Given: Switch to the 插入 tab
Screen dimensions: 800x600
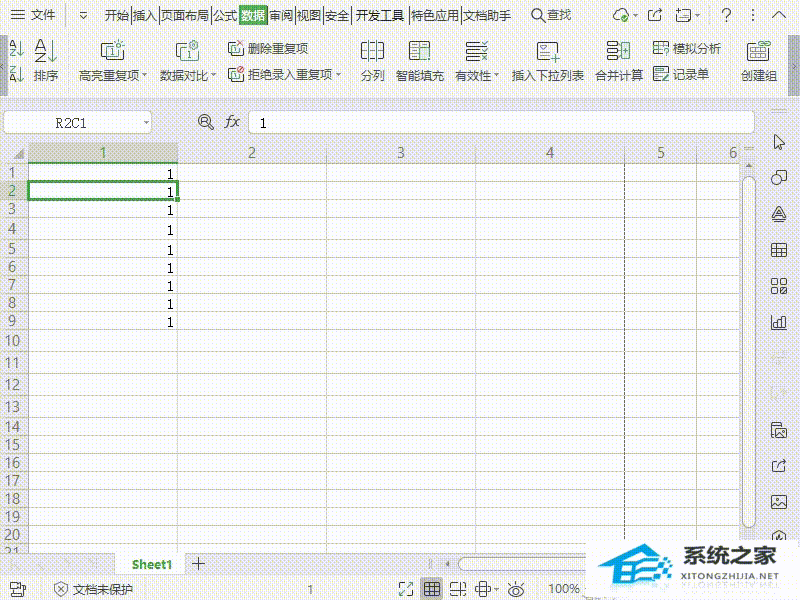Looking at the screenshot, I should [144, 15].
